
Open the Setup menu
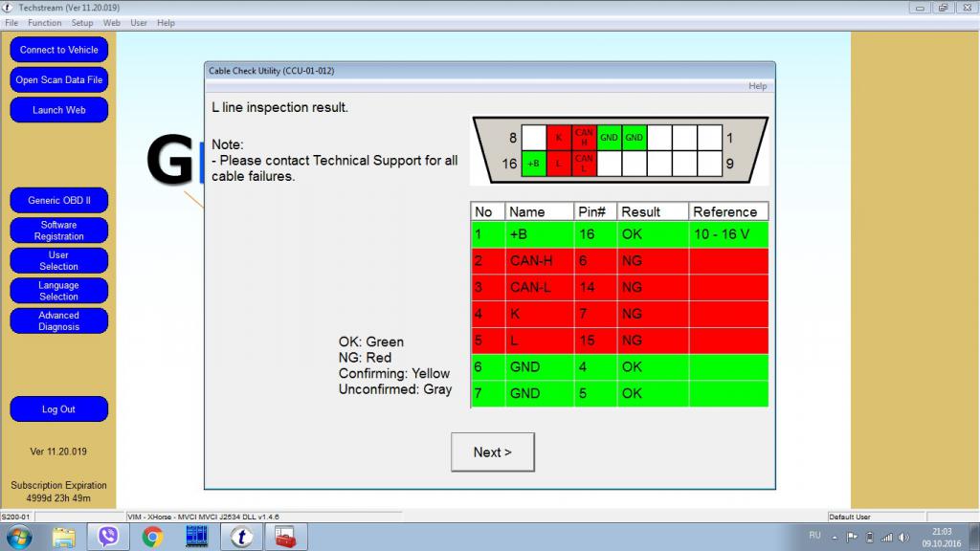[82, 22]
